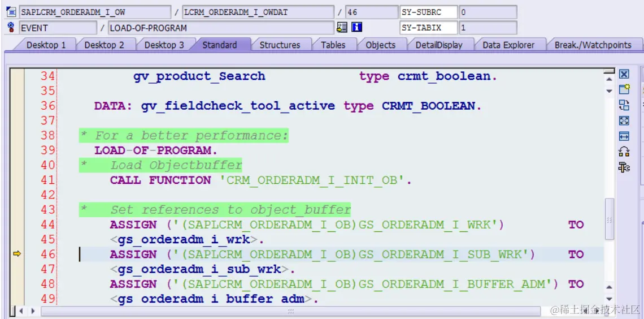
Task: Switch to the Desktop 1 tab
Action: [x=46, y=45]
